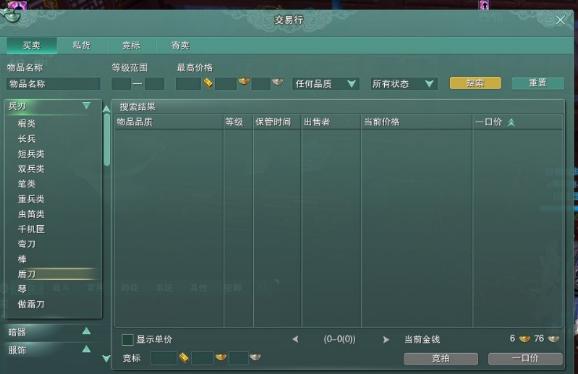578x374 pixels.
Task: Switch to the 买卖 tab
Action: [x=32, y=45]
